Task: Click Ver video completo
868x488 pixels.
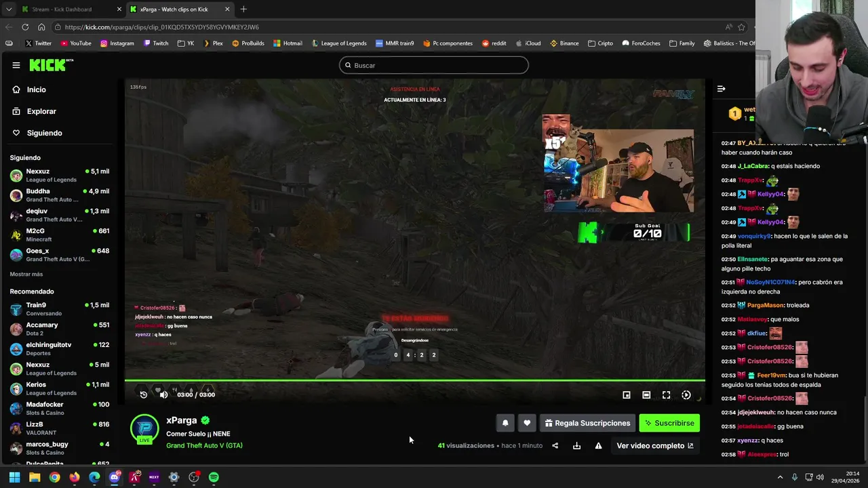Action: pyautogui.click(x=655, y=445)
